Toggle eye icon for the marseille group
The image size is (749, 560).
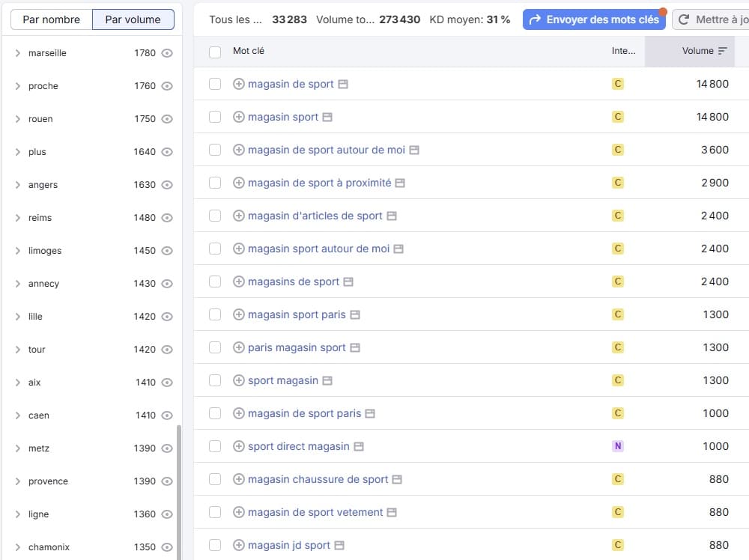pyautogui.click(x=167, y=53)
